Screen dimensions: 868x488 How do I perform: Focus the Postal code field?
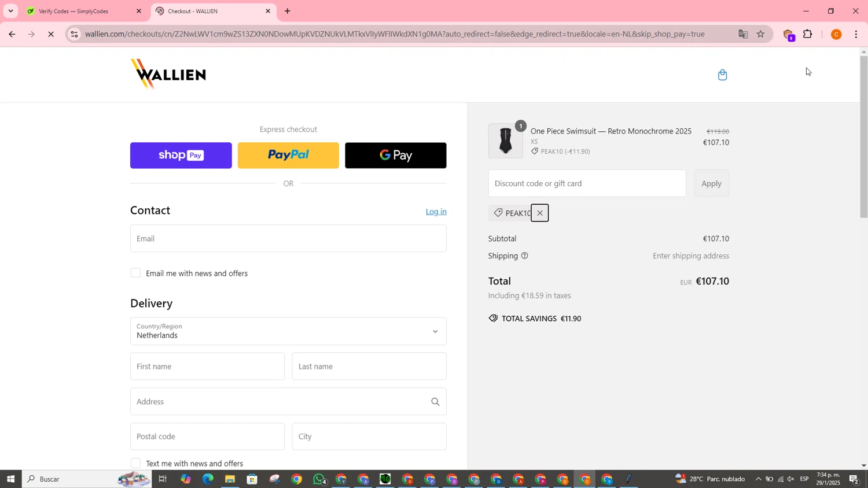click(207, 437)
